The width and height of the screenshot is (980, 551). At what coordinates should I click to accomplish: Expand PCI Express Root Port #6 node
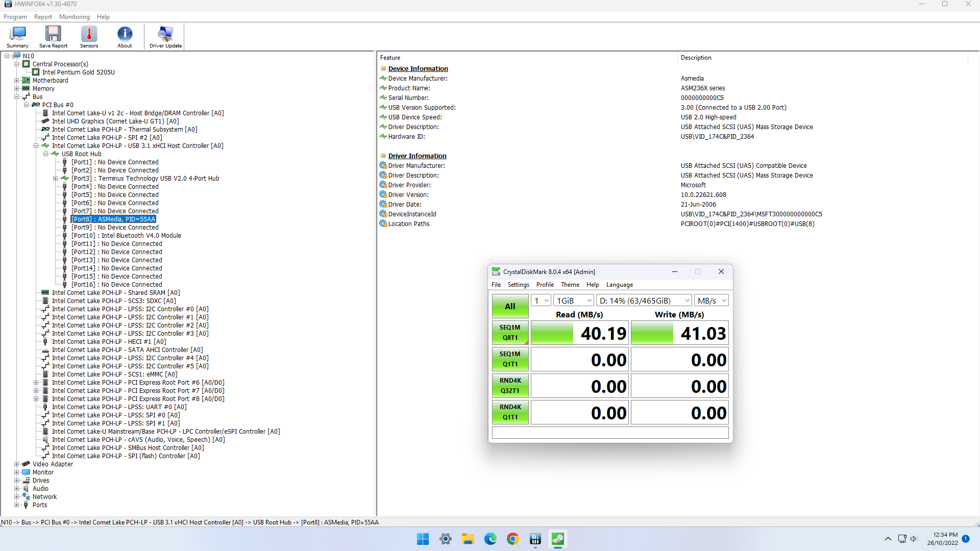pyautogui.click(x=36, y=382)
